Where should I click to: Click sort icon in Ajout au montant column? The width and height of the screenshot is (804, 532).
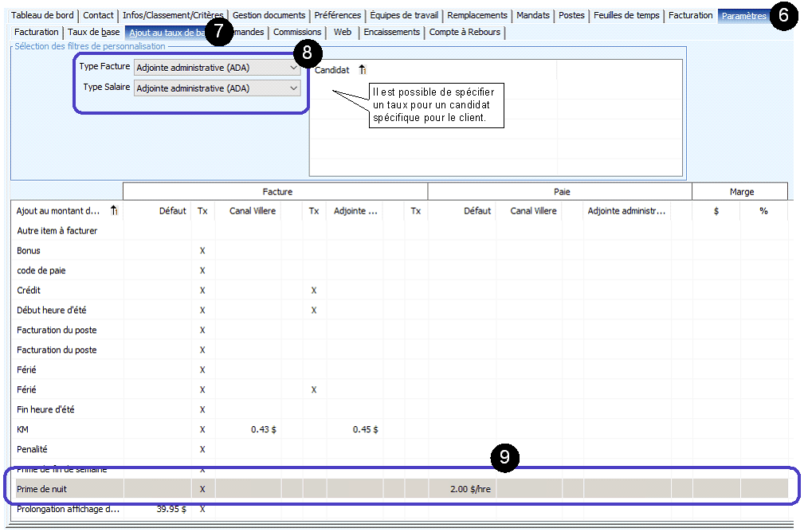tap(114, 211)
